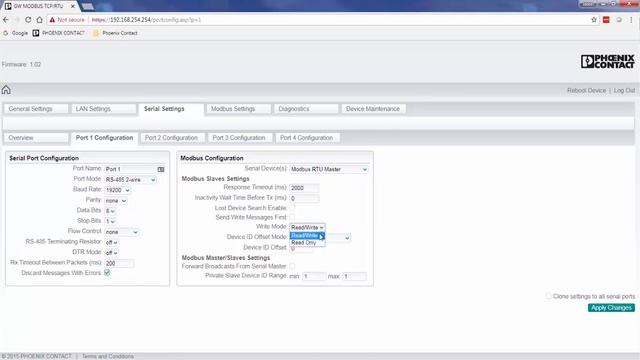Click the © 2015 PHOENIX CONTACT footer text

point(36,356)
